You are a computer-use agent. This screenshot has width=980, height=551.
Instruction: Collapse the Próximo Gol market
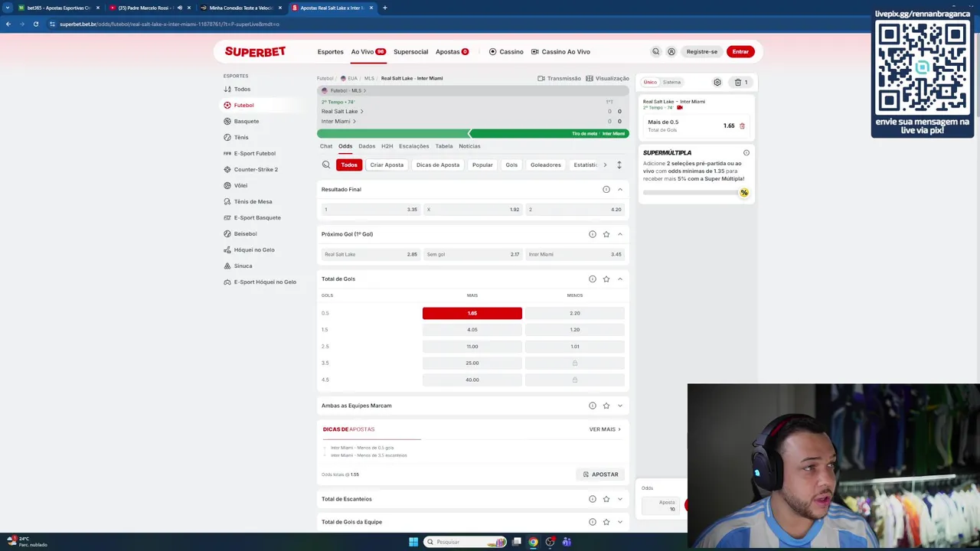[620, 234]
